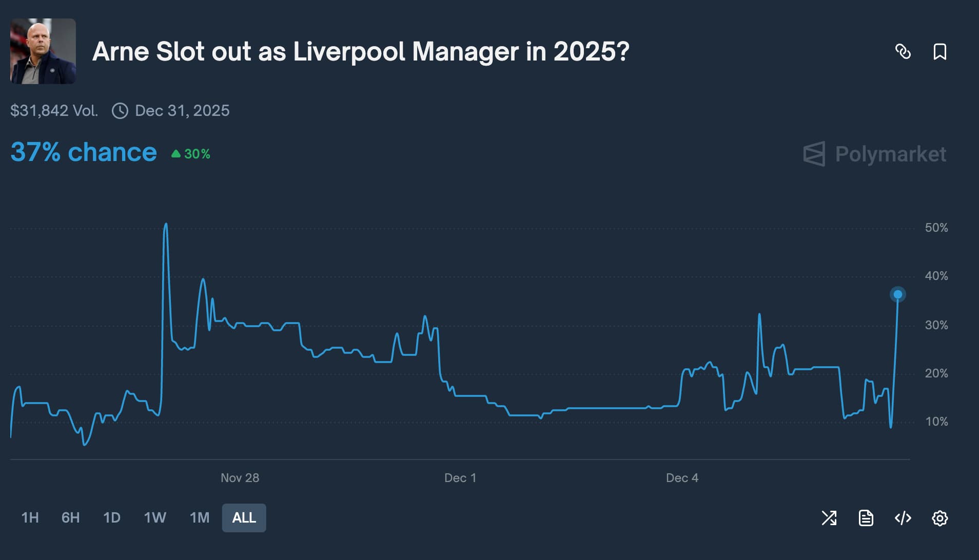
Task: Click the current price dot on chart
Action: click(897, 294)
